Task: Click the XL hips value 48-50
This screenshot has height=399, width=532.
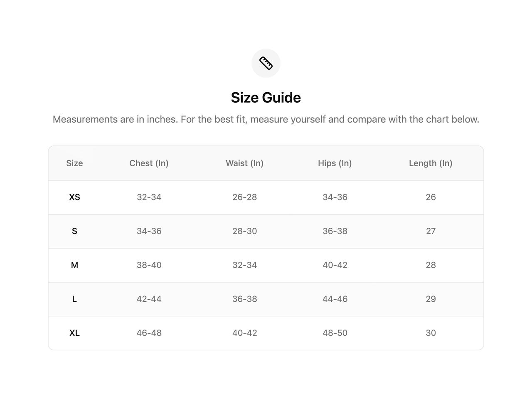Action: 335,333
